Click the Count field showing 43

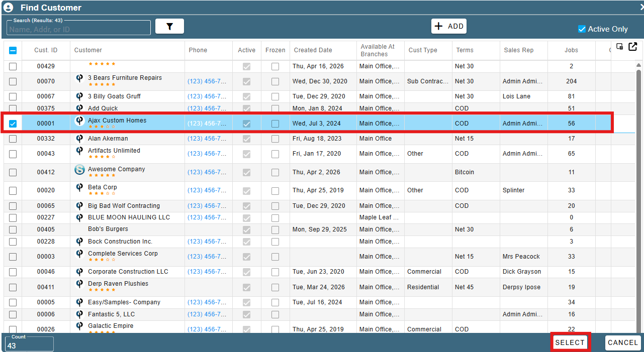[29, 344]
